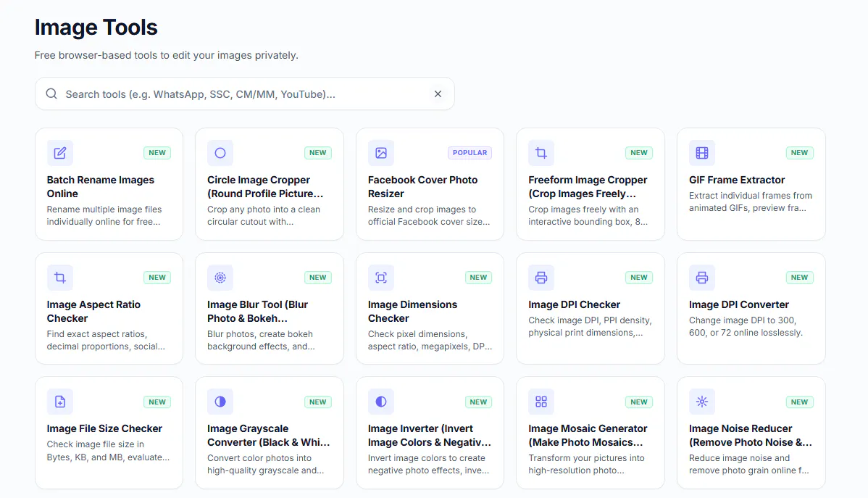Click the Freeform Image Cropper crop icon
868x498 pixels.
click(541, 153)
